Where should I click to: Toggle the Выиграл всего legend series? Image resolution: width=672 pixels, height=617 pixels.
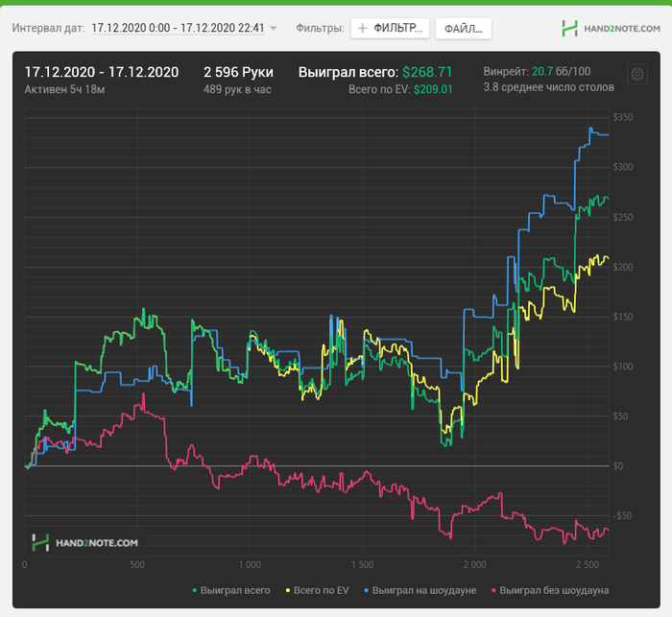[x=231, y=590]
